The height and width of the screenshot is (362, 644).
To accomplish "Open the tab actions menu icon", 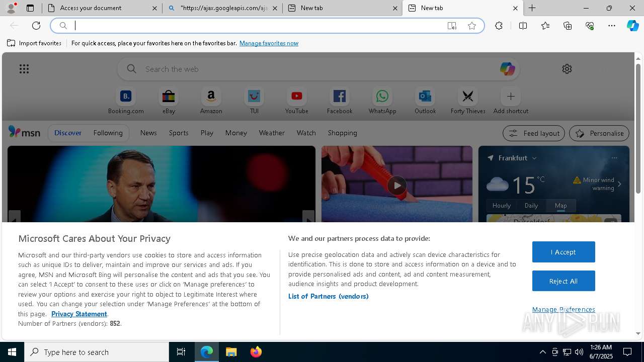I will pos(30,8).
